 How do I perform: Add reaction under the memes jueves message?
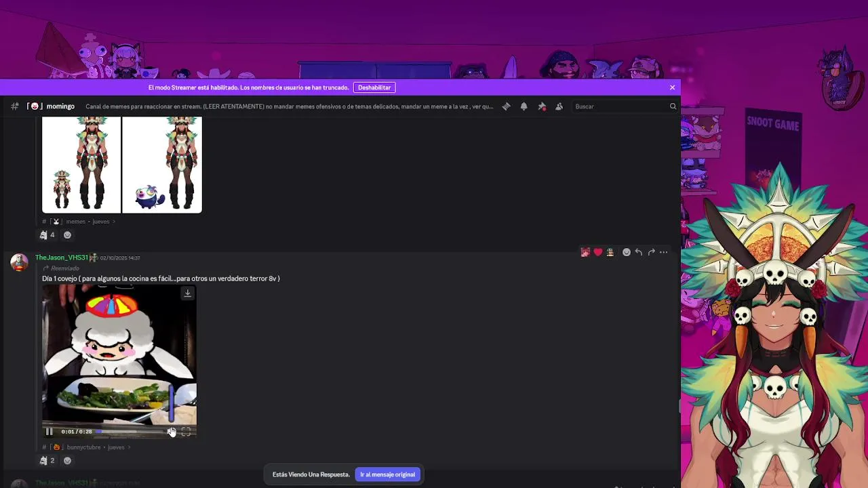coord(67,235)
